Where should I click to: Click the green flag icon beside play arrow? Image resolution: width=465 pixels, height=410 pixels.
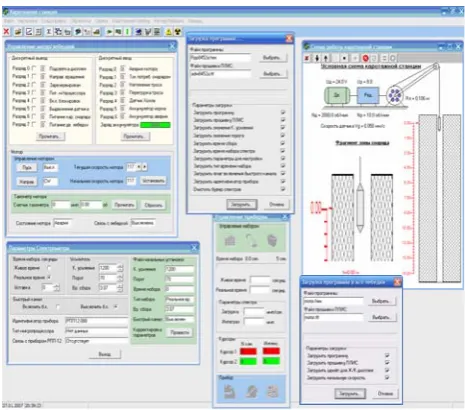tap(118, 32)
